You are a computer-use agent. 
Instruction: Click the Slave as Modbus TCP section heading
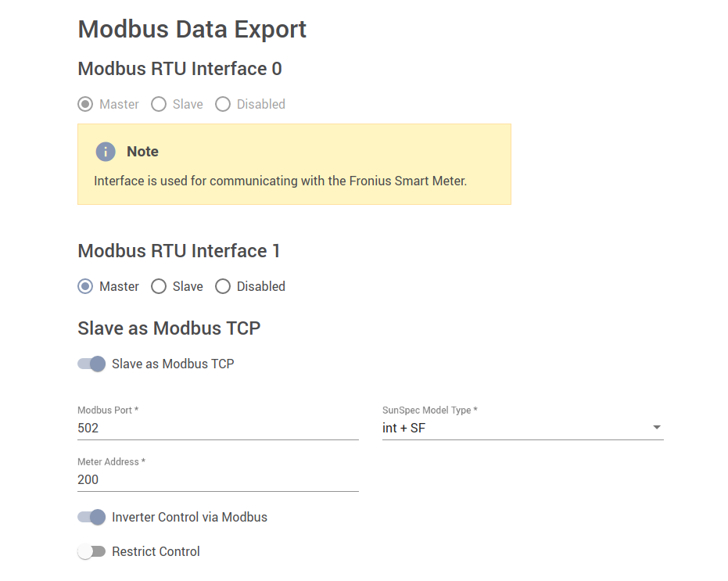169,328
